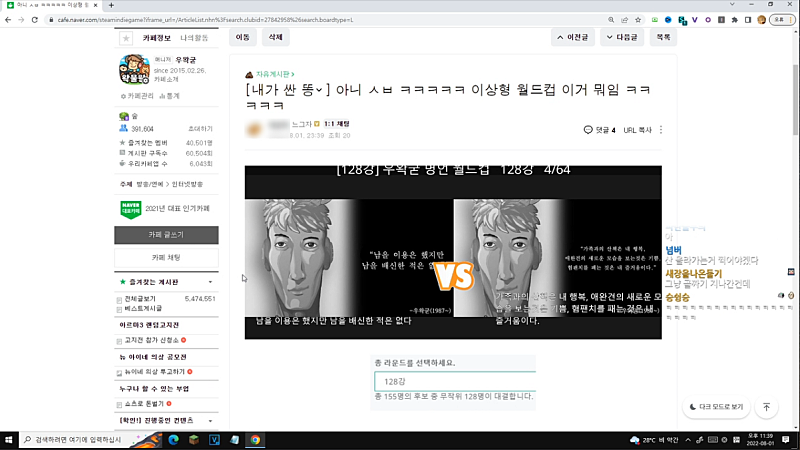
Task: Click the comment bubble icon 댓글 4
Action: click(x=588, y=130)
